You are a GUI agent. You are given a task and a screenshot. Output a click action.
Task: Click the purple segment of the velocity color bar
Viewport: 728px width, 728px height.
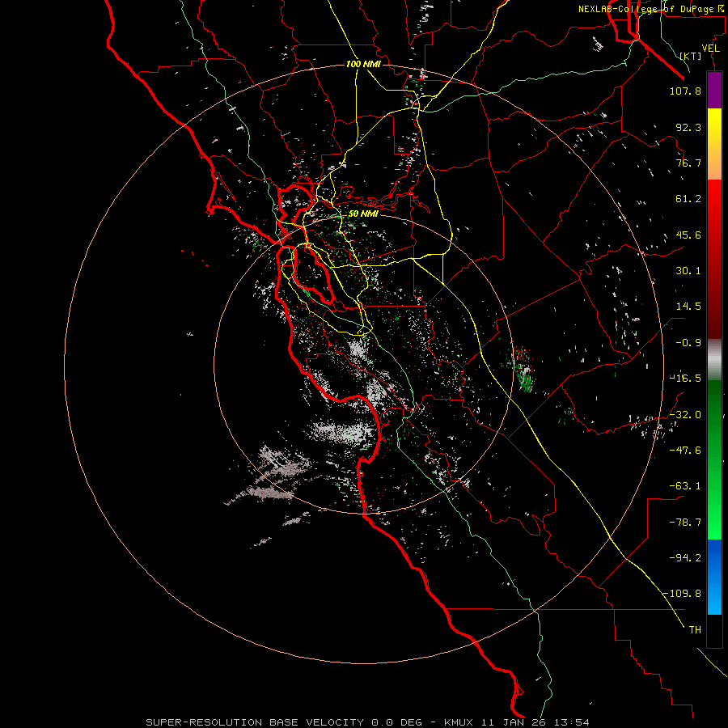(x=714, y=90)
